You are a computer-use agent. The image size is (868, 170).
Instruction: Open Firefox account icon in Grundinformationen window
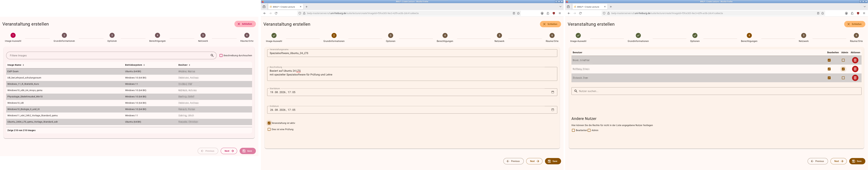point(542,13)
